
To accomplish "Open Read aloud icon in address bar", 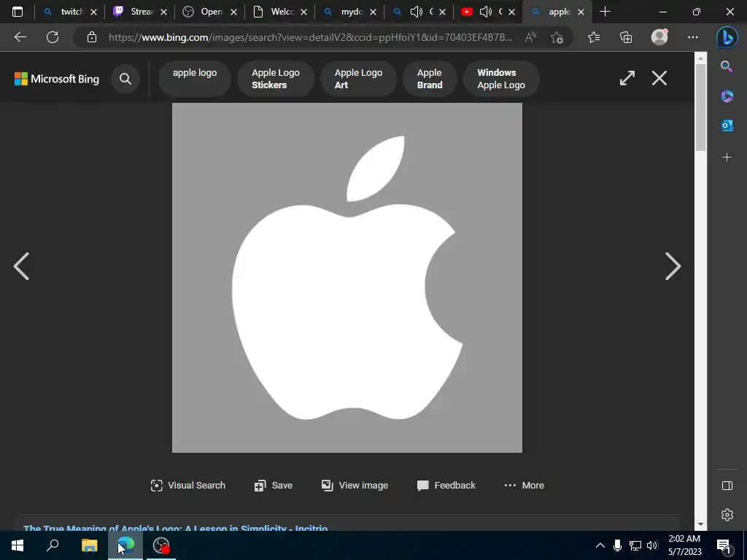I will pos(530,37).
